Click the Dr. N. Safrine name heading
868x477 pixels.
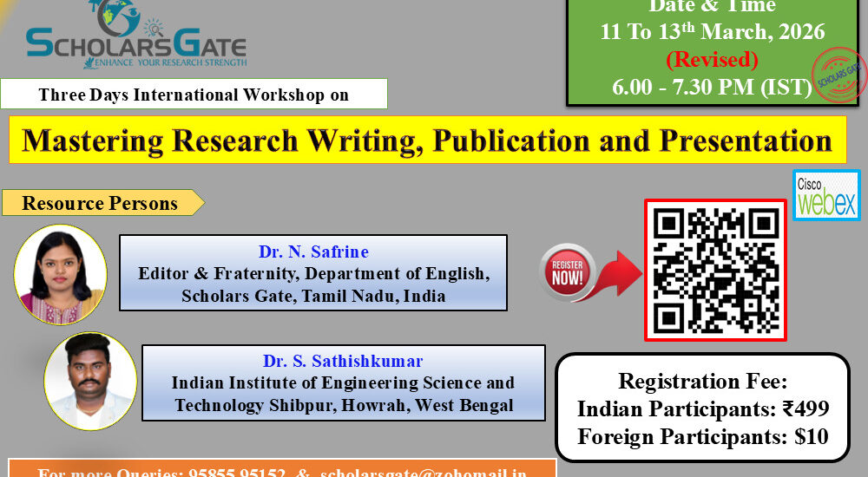[313, 252]
